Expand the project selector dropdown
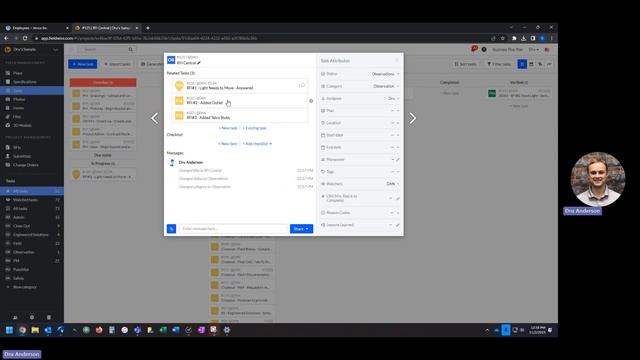Viewport: 640px width, 360px height. pos(55,49)
